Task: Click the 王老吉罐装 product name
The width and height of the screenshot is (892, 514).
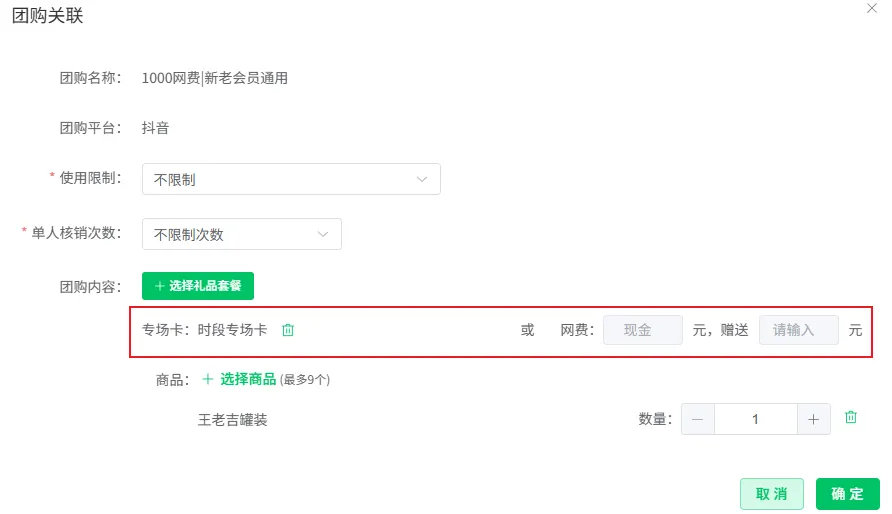Action: (x=233, y=420)
